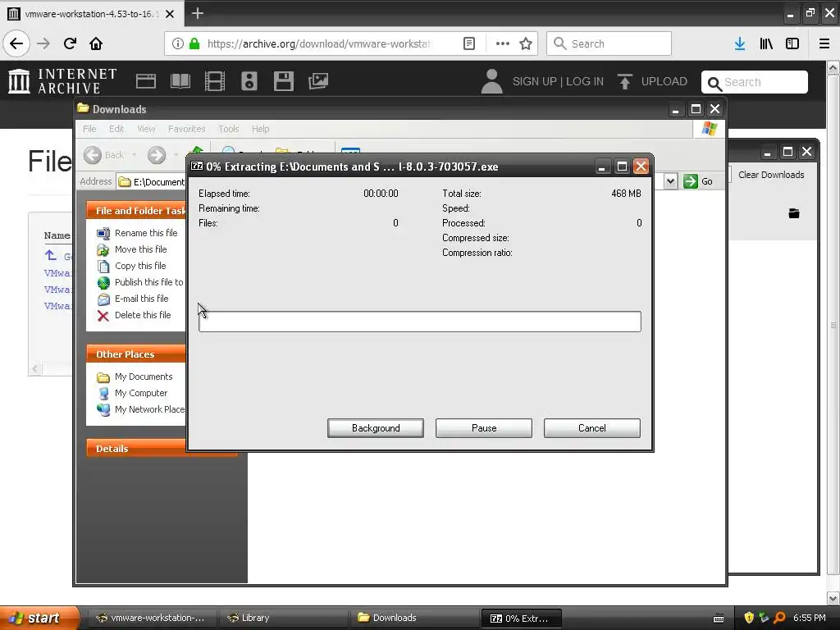840x630 pixels.
Task: Click the LOG IN link
Action: [x=585, y=81]
